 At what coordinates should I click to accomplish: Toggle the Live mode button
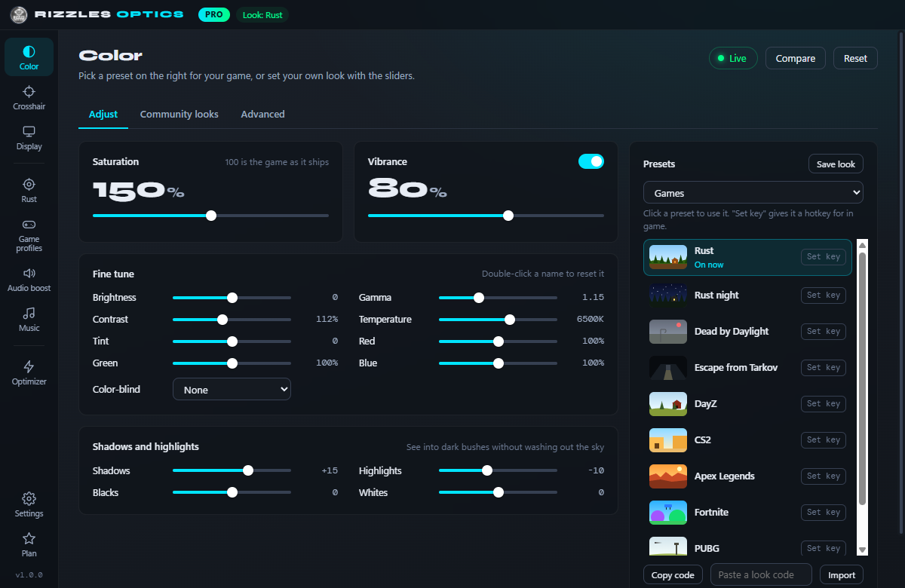[x=733, y=59]
